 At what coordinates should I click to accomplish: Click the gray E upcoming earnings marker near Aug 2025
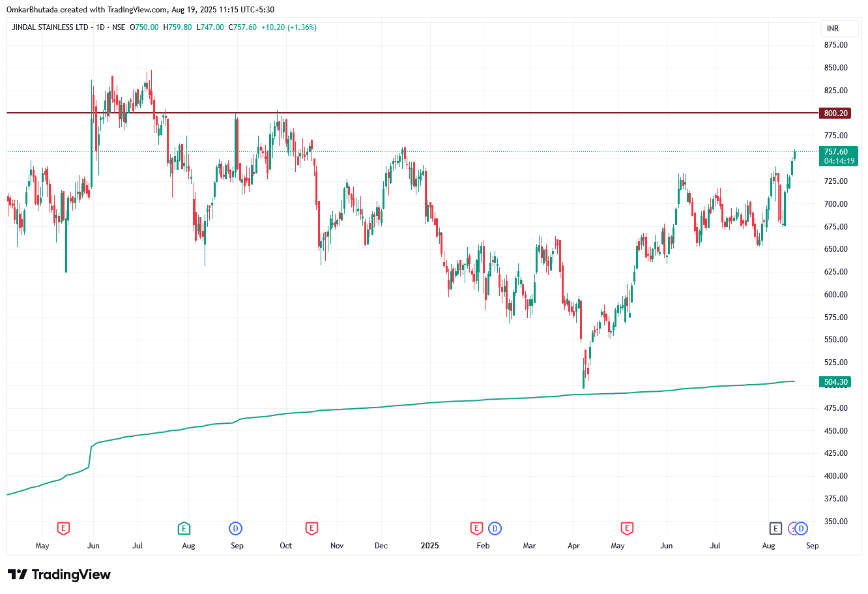(x=775, y=528)
